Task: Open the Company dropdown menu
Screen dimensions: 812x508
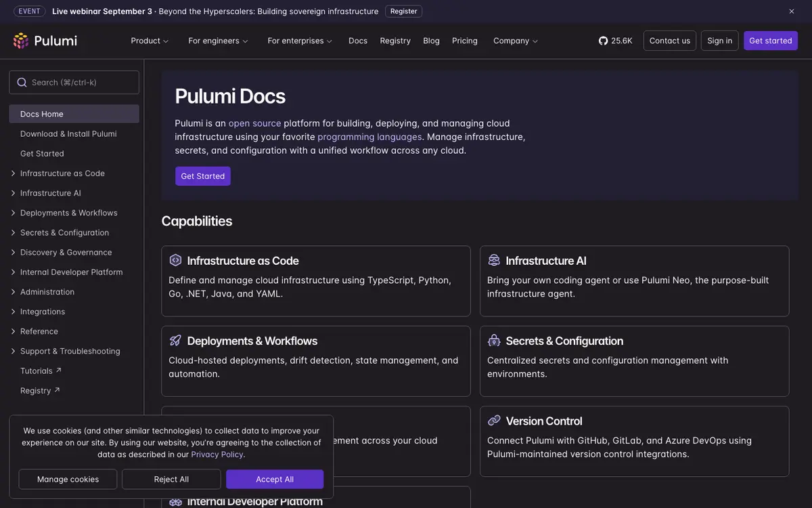Action: coord(516,41)
